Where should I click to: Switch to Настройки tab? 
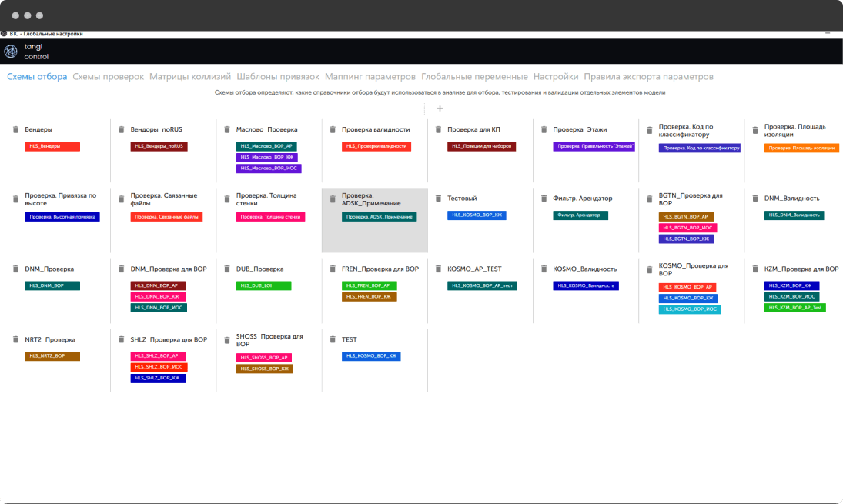556,77
